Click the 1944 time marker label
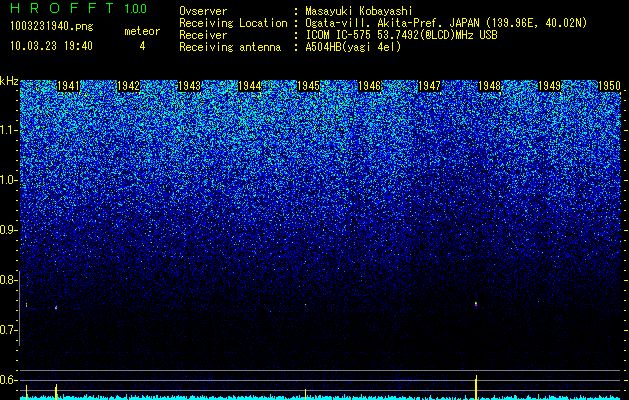629x400 pixels. pyautogui.click(x=250, y=86)
